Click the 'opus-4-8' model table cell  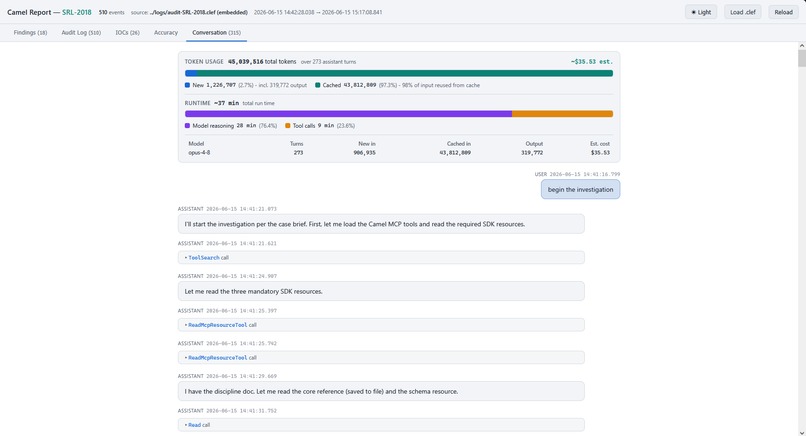coord(199,153)
